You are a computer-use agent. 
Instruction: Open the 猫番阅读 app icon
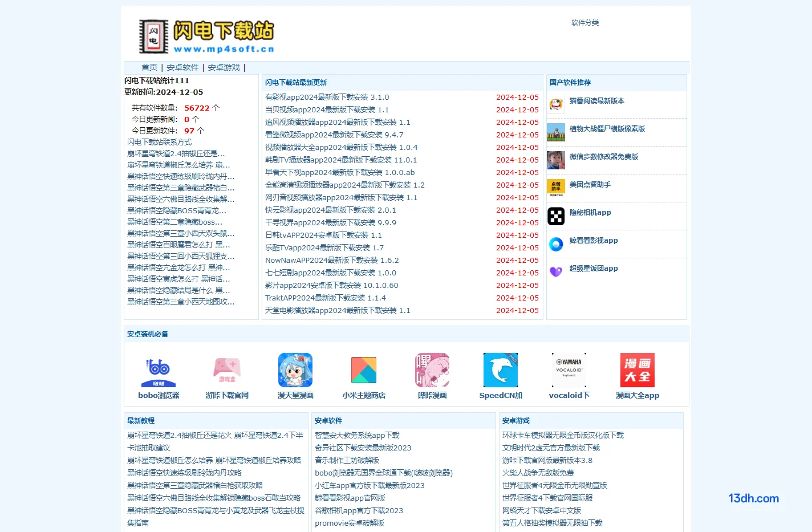point(556,104)
